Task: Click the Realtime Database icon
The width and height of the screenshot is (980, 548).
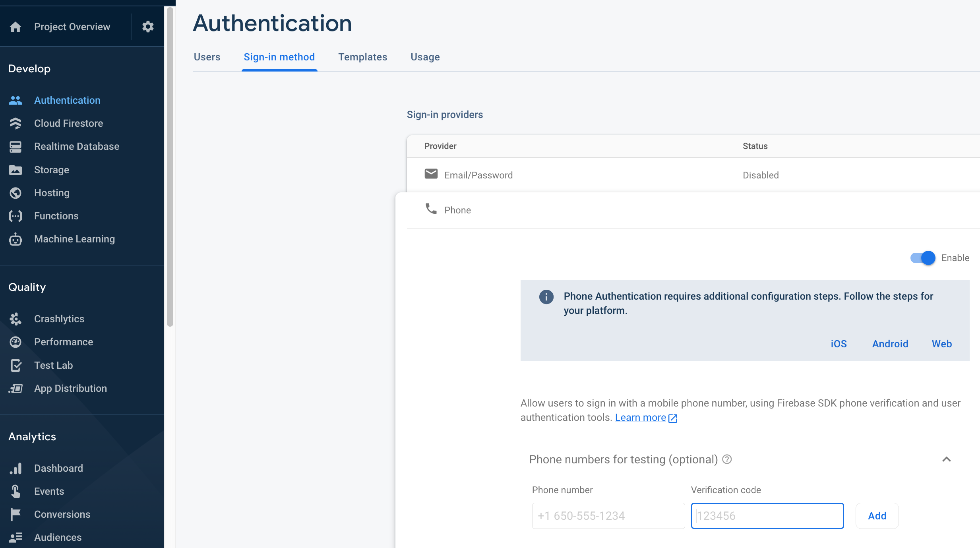Action: tap(15, 147)
